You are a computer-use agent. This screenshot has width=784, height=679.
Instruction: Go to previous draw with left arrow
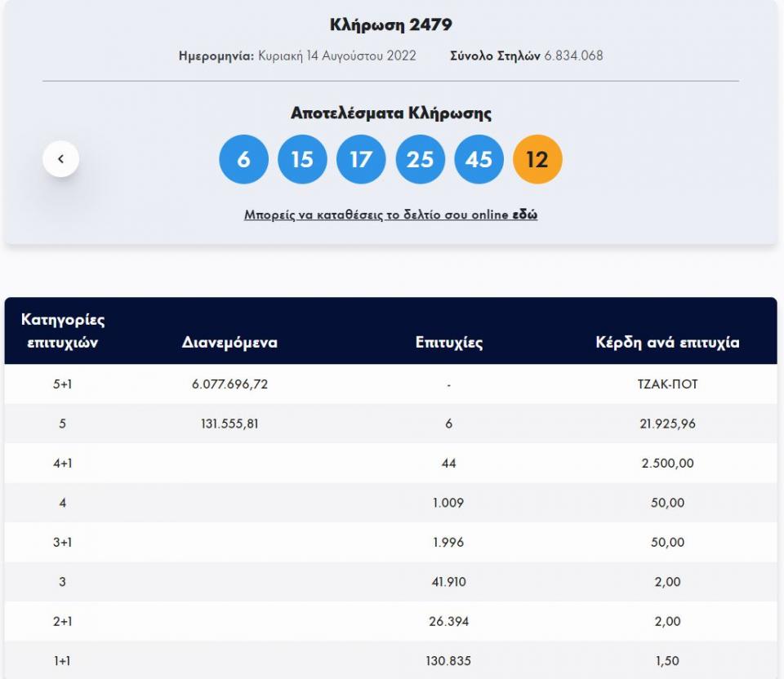(x=61, y=159)
